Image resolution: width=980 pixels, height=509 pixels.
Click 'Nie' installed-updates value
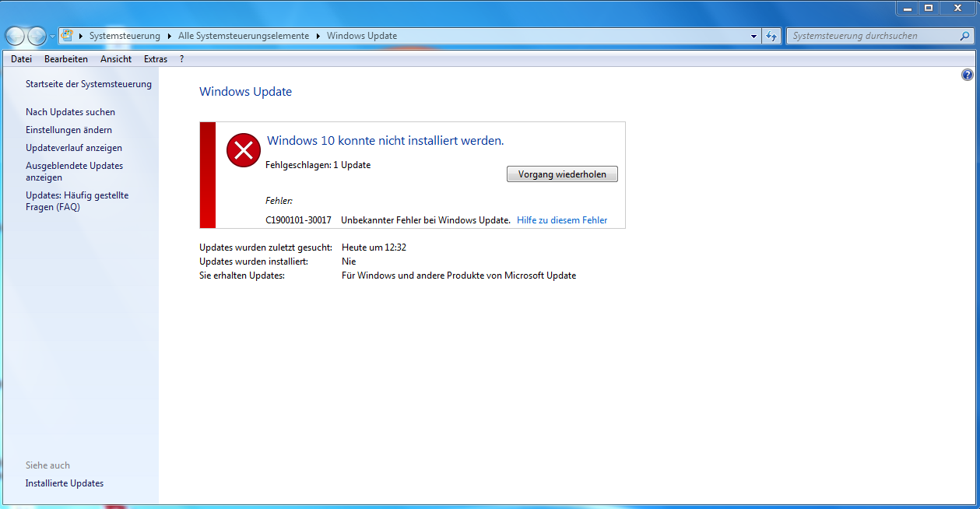tap(349, 262)
